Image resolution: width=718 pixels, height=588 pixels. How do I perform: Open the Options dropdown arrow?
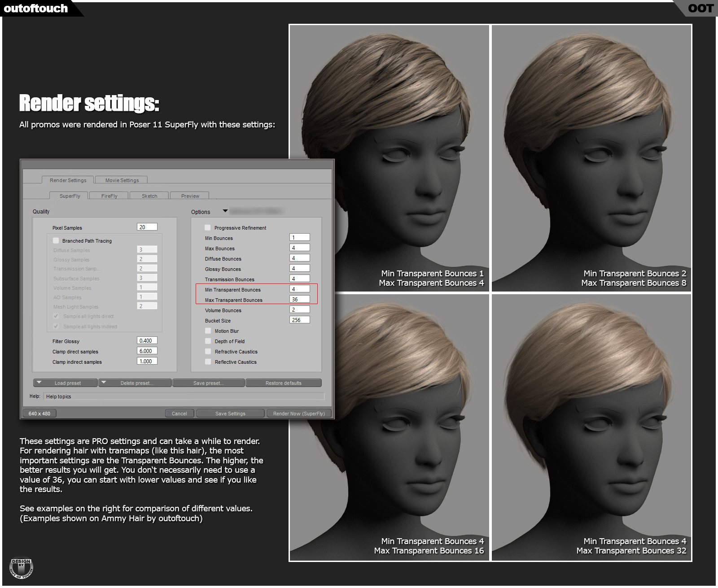(x=225, y=211)
